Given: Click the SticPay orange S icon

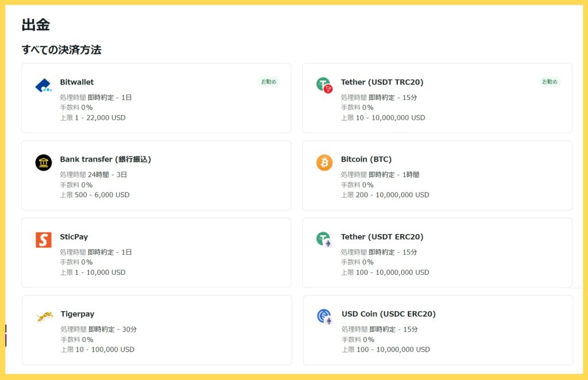Looking at the screenshot, I should pos(43,240).
